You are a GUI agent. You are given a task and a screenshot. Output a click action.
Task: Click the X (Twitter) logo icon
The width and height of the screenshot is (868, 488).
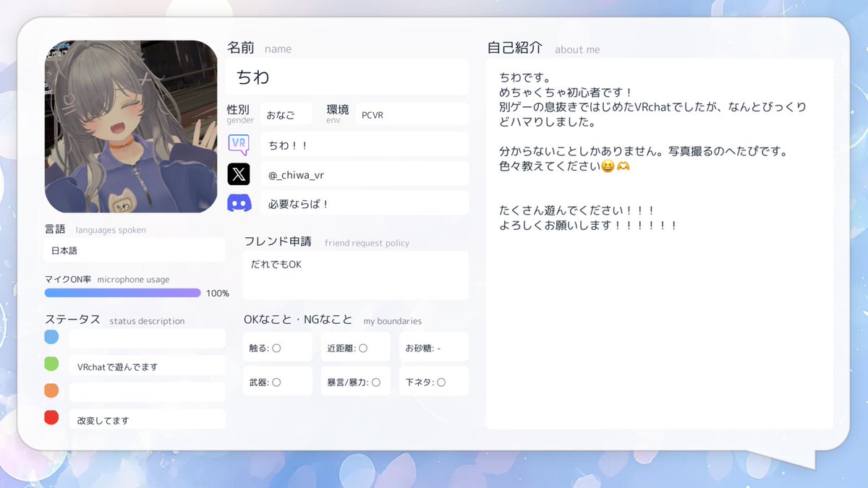click(x=239, y=174)
